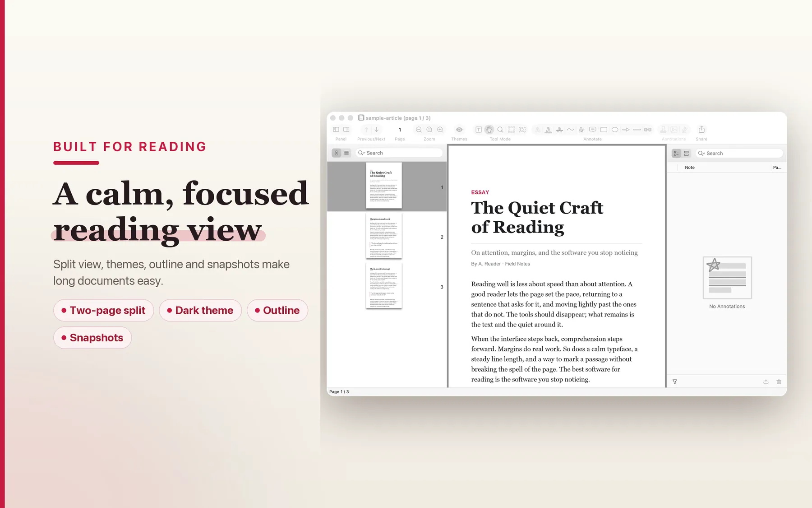This screenshot has height=508, width=812.
Task: Add a line annotation
Action: pos(637,130)
